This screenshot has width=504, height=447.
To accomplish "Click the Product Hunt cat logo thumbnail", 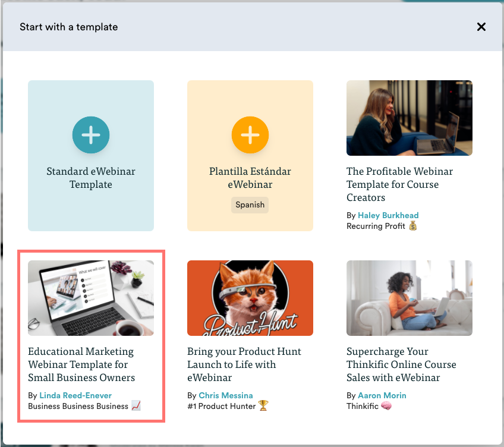I will (250, 298).
